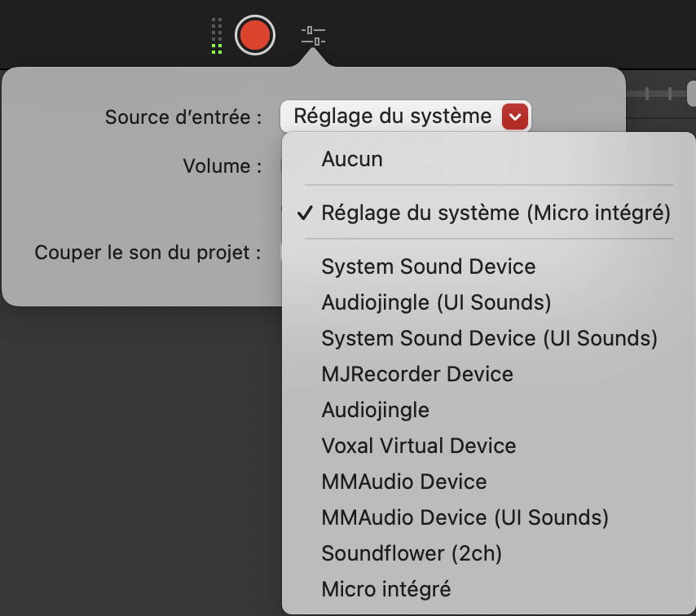Choose System Sound Device (UI Sounds)
Screen dimensions: 696x616
tap(489, 338)
